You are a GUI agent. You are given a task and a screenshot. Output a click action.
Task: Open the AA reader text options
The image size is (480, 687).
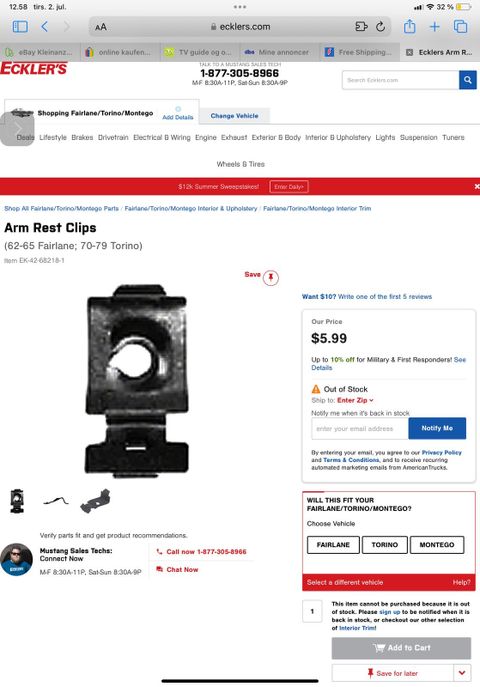[101, 27]
